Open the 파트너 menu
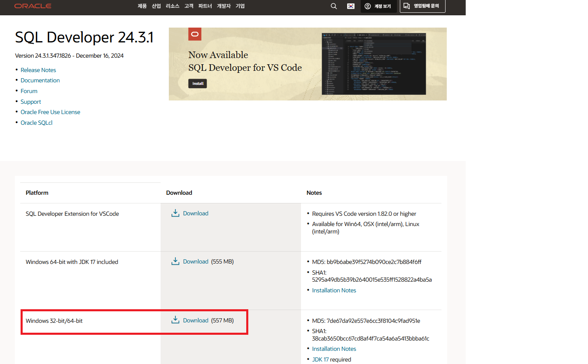This screenshot has height=364, width=588. 205,6
